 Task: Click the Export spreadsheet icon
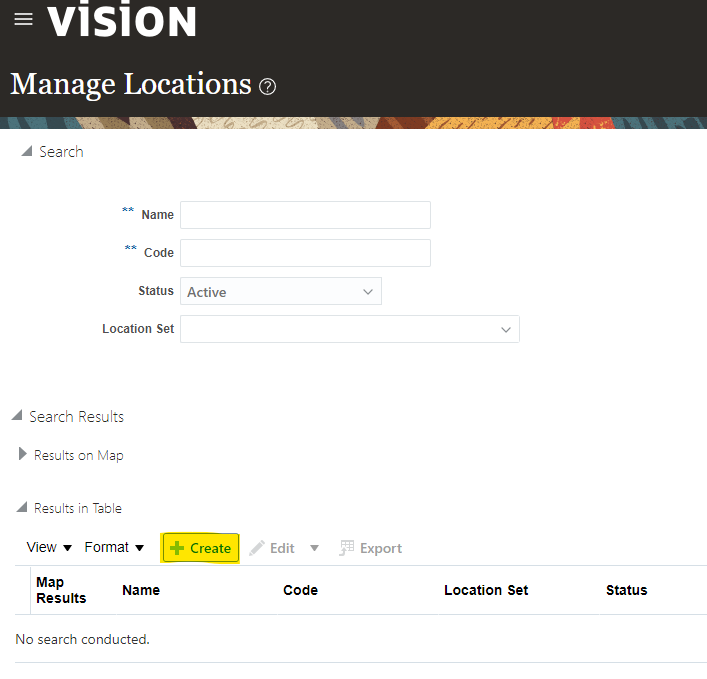347,548
